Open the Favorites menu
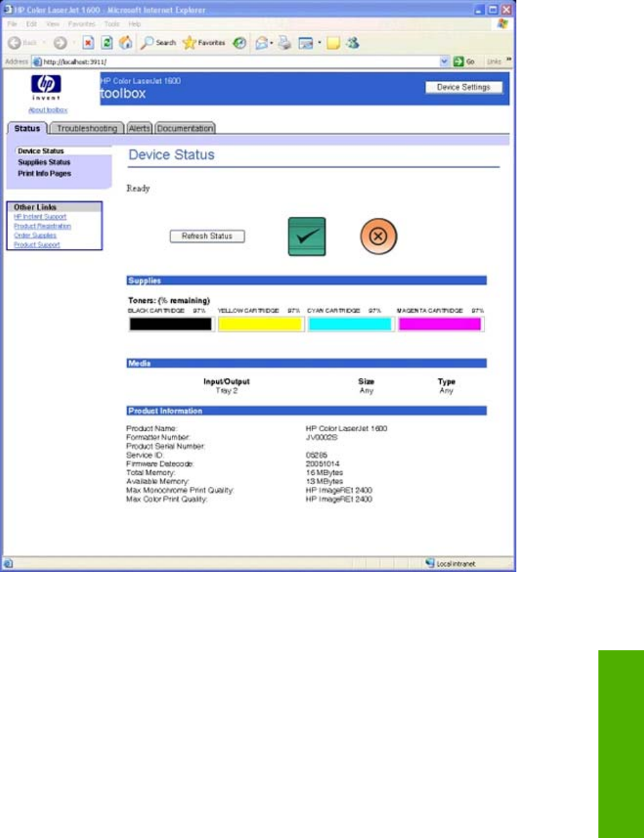This screenshot has height=838, width=644. [82, 23]
